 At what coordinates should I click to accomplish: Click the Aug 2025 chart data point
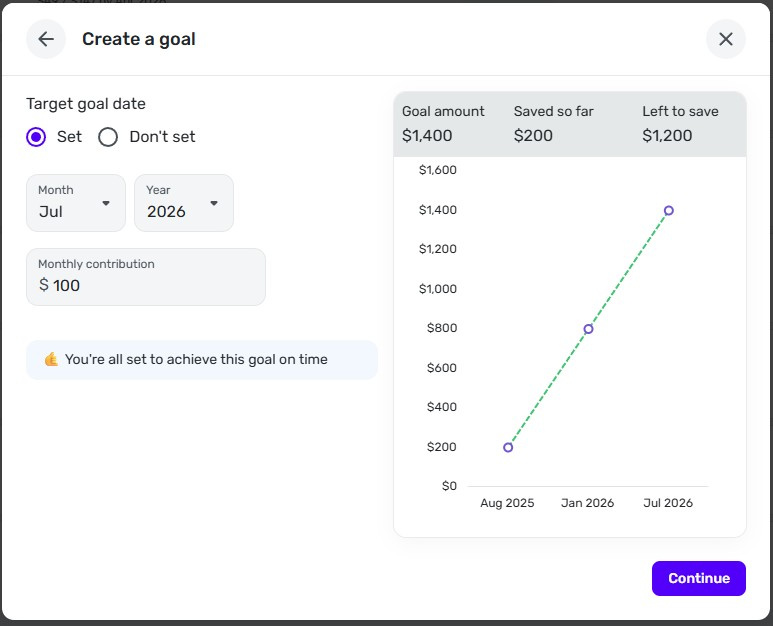point(508,447)
